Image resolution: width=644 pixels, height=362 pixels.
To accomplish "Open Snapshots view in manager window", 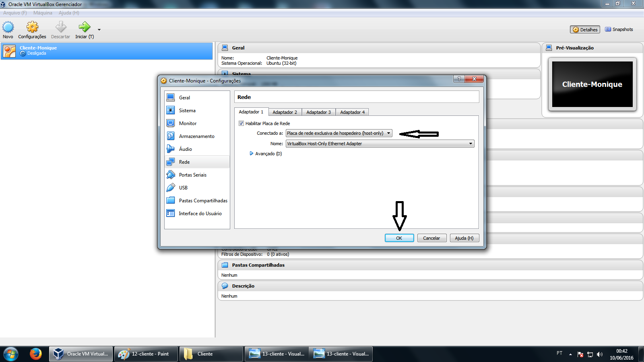I will coord(619,29).
